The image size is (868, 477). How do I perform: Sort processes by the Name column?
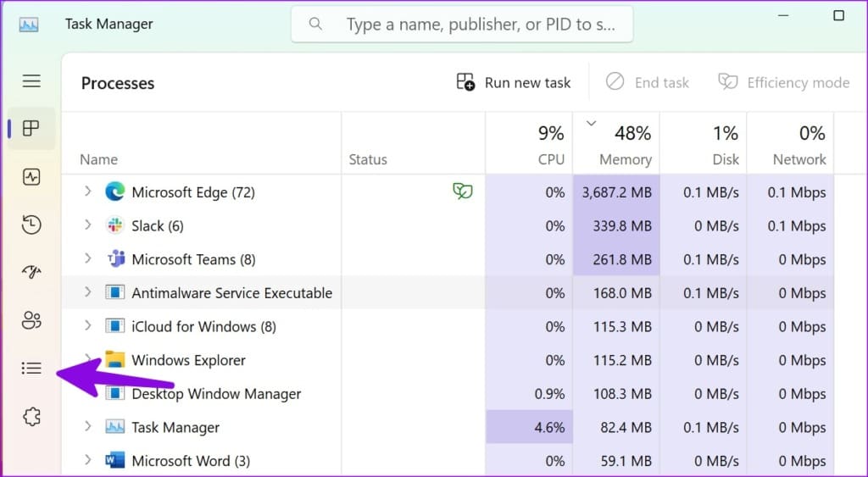[x=98, y=159]
